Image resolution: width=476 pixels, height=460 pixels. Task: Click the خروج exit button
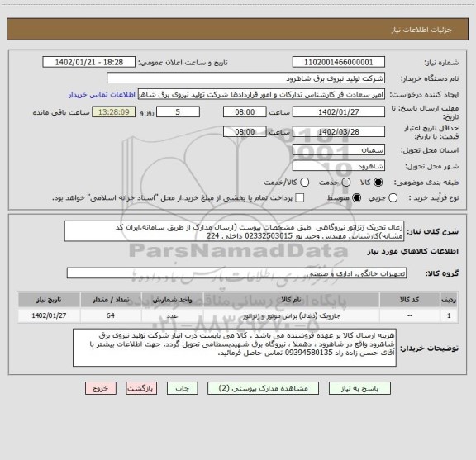(x=101, y=388)
